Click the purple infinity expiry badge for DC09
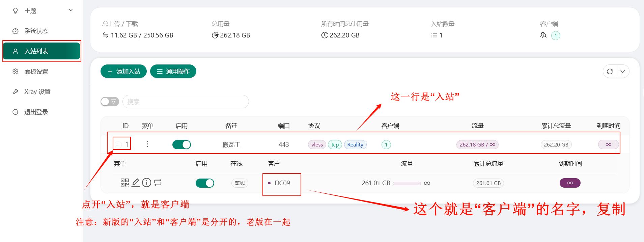The height and width of the screenshot is (242, 644). (570, 183)
